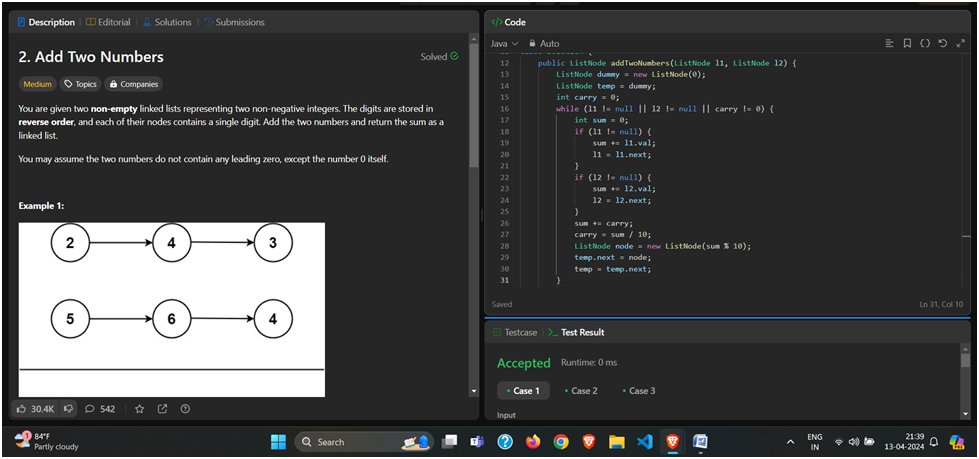Switch to the Solutions tab

click(167, 22)
